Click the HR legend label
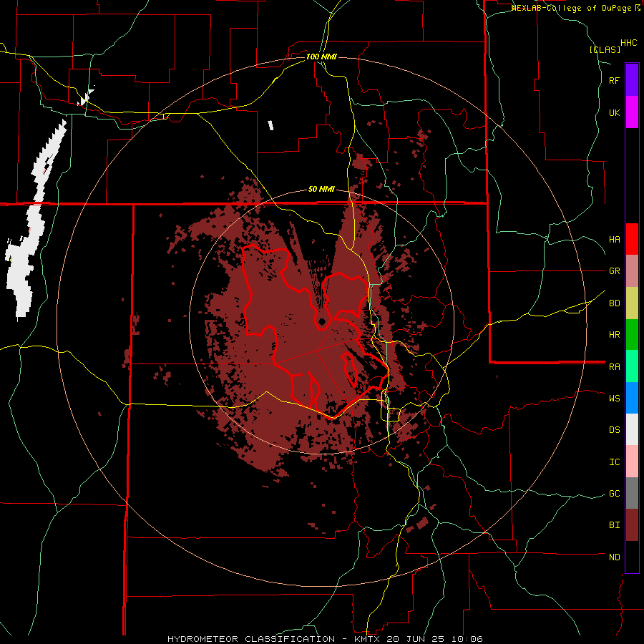 [x=614, y=335]
